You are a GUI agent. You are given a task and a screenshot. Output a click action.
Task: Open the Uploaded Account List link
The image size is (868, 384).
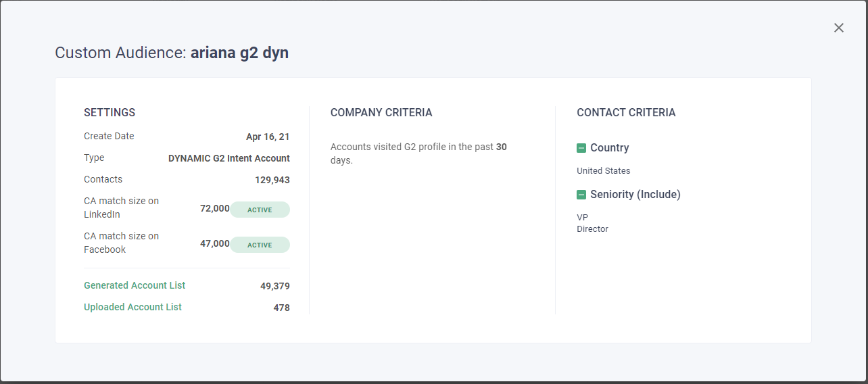point(132,307)
